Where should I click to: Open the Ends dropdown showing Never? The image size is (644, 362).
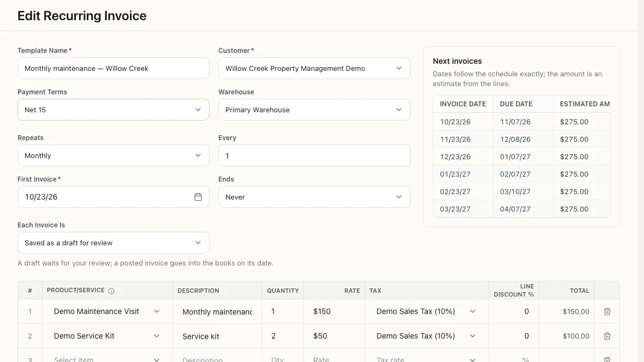tap(314, 197)
